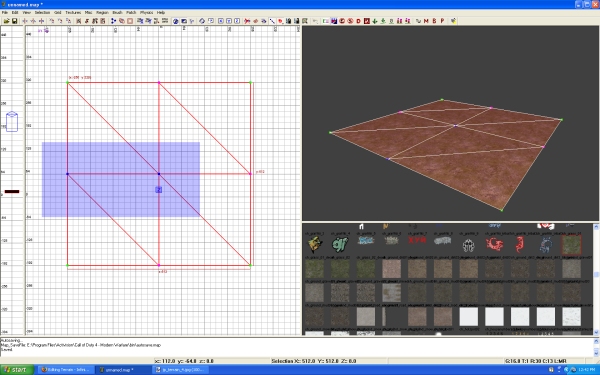The height and width of the screenshot is (375, 600).
Task: Toggle the boxed Y axis lock icon
Action: 229,21
